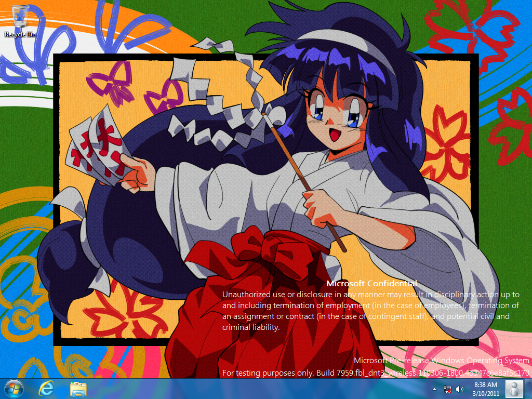The image size is (532, 399).
Task: Select the Recycle Bin desktop icon
Action: (20, 17)
